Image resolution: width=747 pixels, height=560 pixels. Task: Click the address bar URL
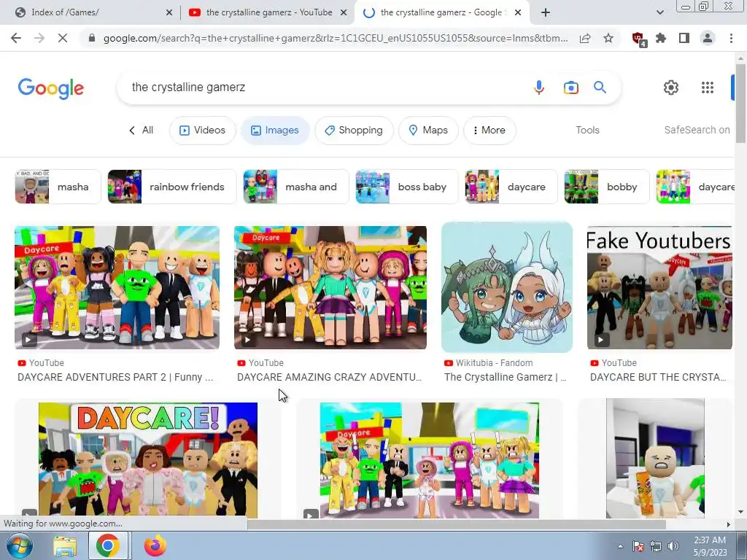tap(336, 38)
